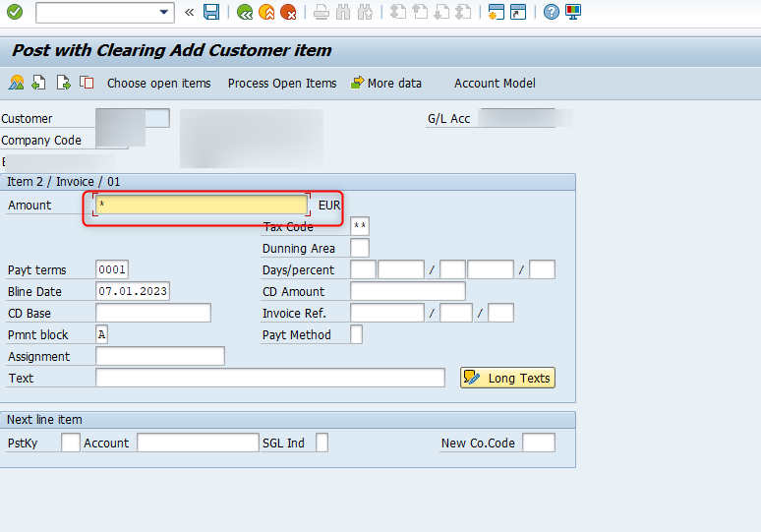Screen dimensions: 761x532
Task: Click the More data button
Action: (x=386, y=84)
